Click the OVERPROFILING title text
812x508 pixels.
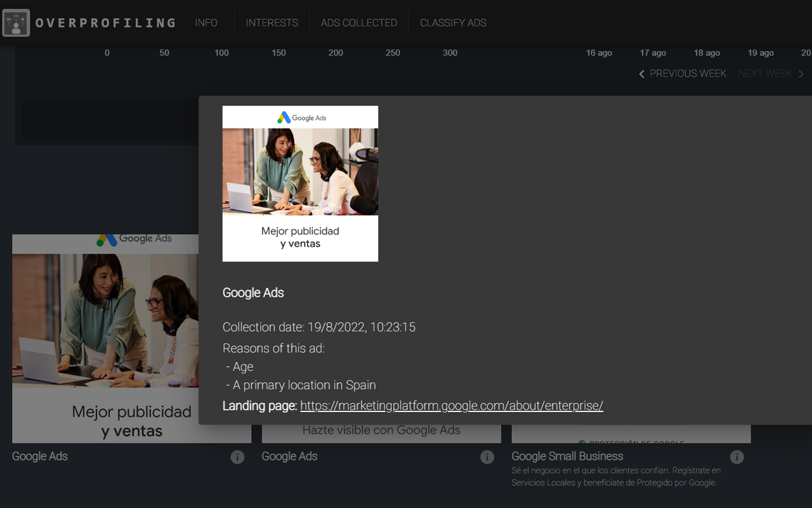click(x=105, y=23)
